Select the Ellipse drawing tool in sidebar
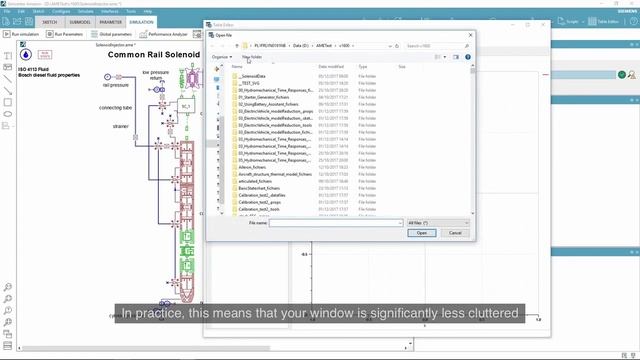Viewport: 640px width, 360px height. coord(7,114)
